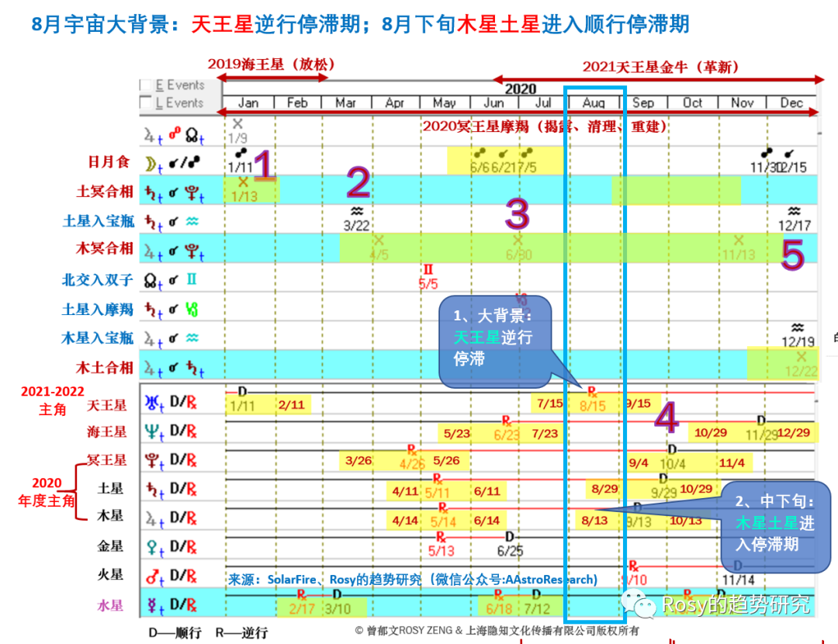
Task: Enable the E Events checkbox
Action: tap(145, 85)
